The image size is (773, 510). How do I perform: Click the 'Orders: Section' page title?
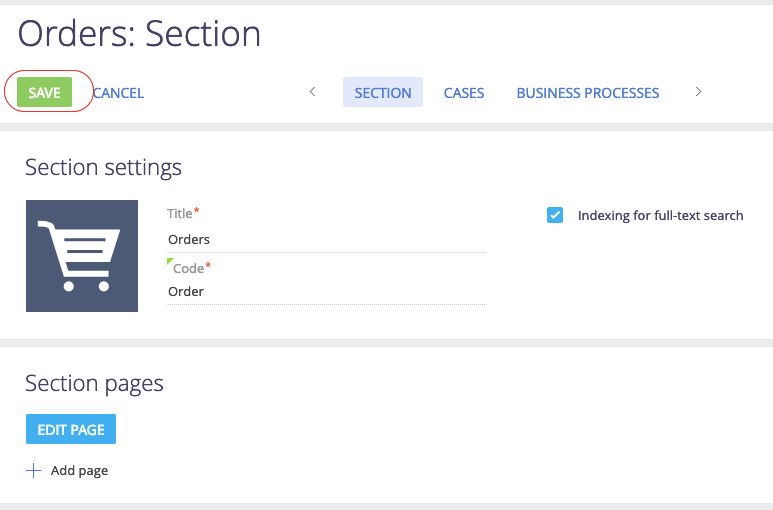(139, 34)
